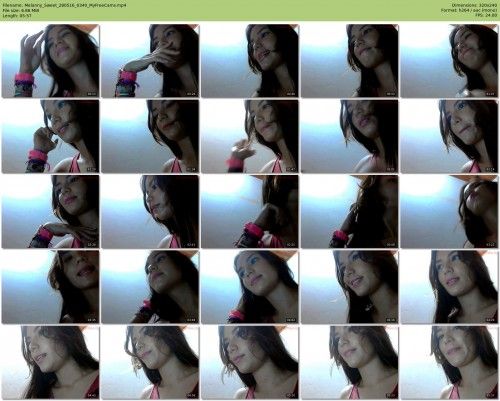
Task: Click the Length text in header
Action: pos(17,15)
